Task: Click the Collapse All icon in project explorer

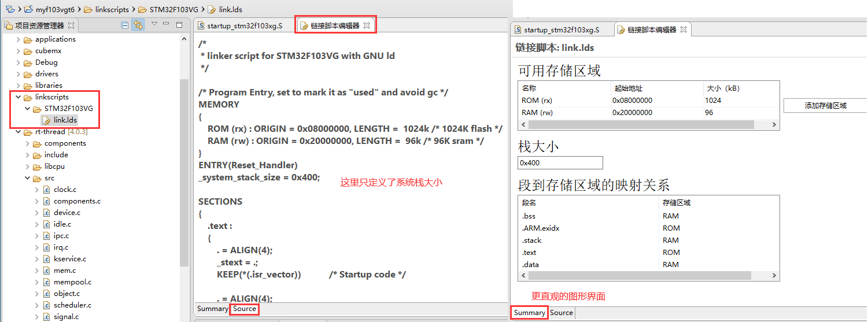Action: 125,25
